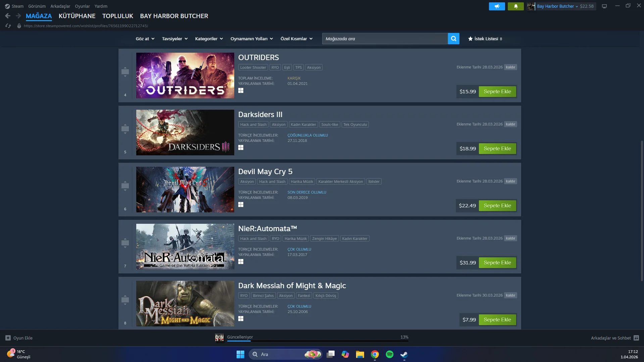The height and width of the screenshot is (362, 644).
Task: Open the Bay Harbor Butcher account dropdown
Action: [x=557, y=6]
